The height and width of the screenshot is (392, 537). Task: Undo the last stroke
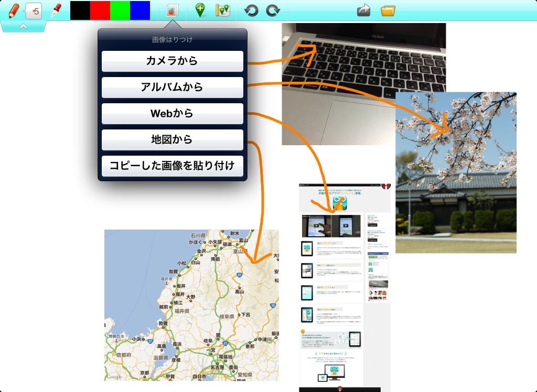252,10
